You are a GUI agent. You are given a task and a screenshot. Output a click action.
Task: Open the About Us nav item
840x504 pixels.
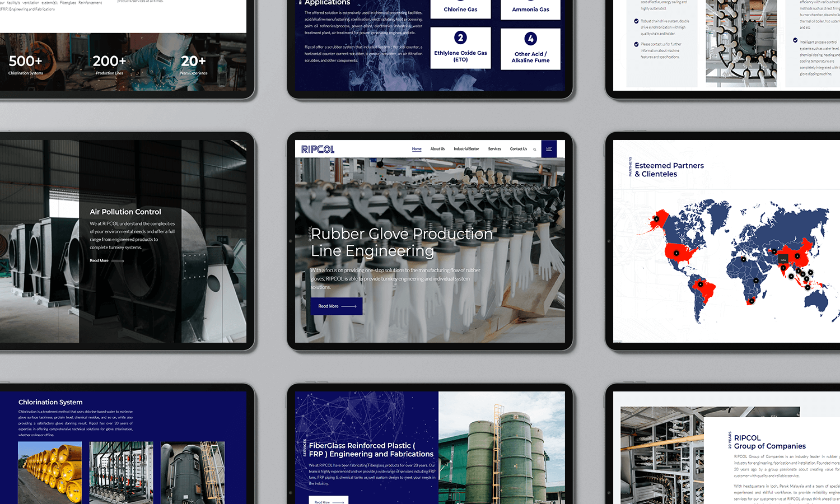coord(437,149)
